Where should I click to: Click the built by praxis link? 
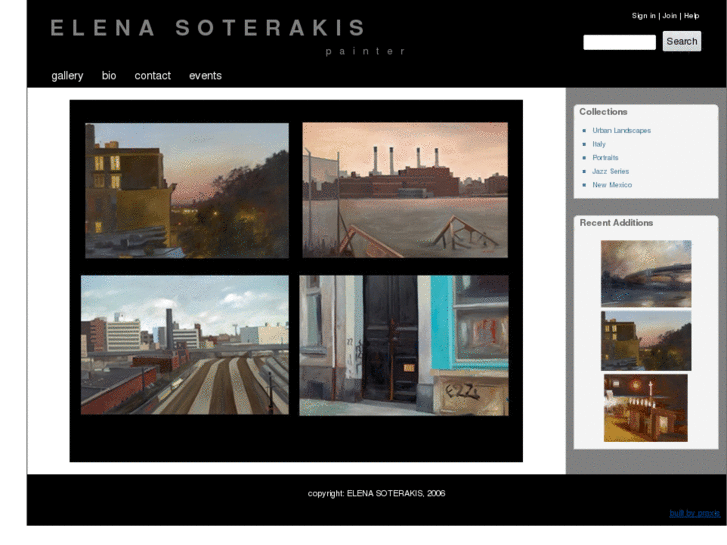tap(694, 513)
